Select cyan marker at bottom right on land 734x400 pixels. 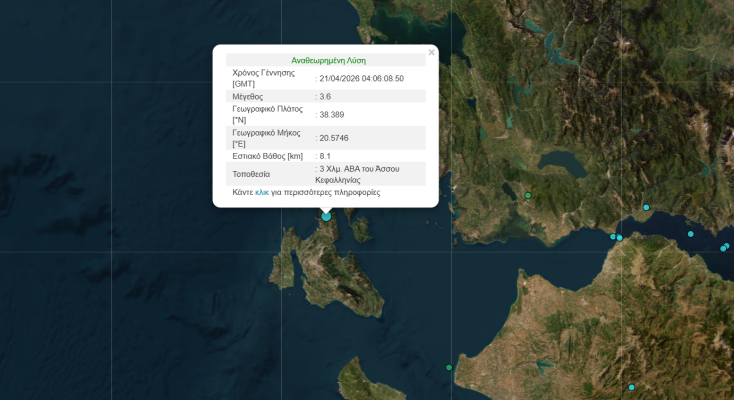(x=631, y=387)
